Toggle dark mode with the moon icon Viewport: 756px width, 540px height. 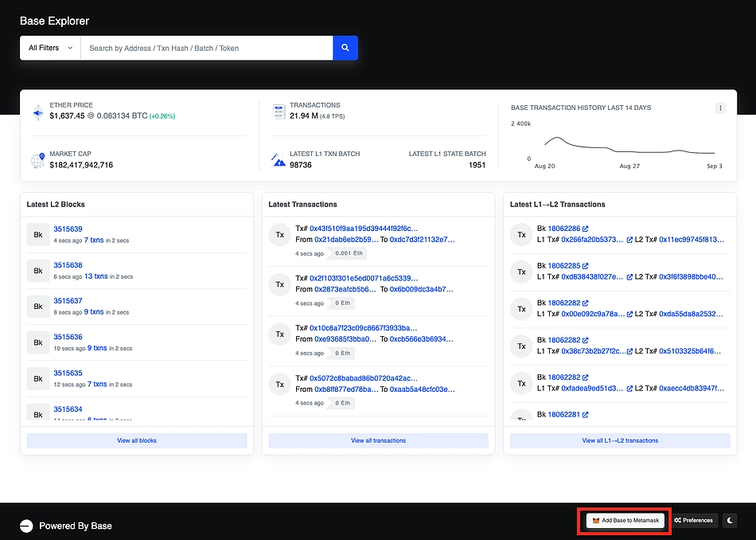pos(730,520)
